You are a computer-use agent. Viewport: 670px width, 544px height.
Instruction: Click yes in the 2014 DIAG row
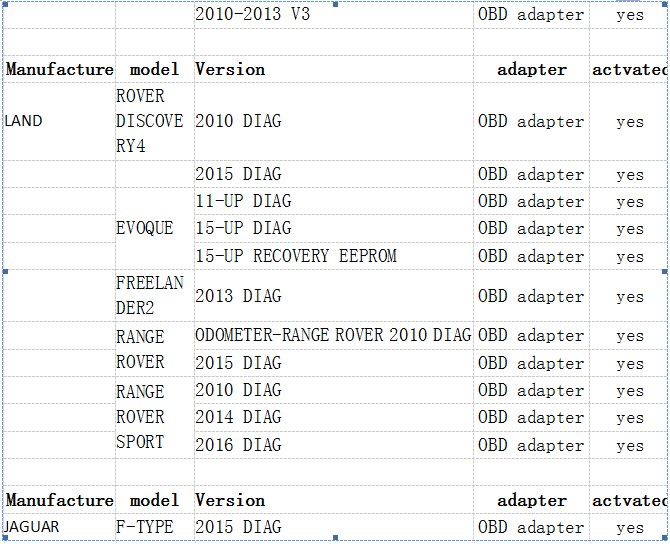pos(630,418)
